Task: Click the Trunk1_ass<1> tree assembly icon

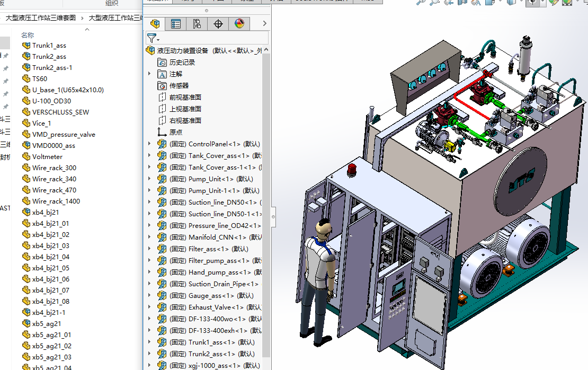Action: coord(162,342)
